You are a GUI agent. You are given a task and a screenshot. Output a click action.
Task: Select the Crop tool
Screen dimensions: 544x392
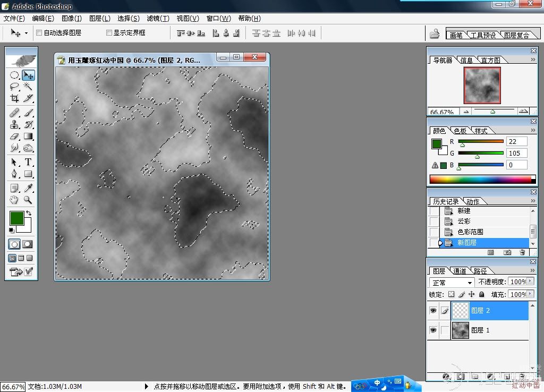click(x=14, y=98)
